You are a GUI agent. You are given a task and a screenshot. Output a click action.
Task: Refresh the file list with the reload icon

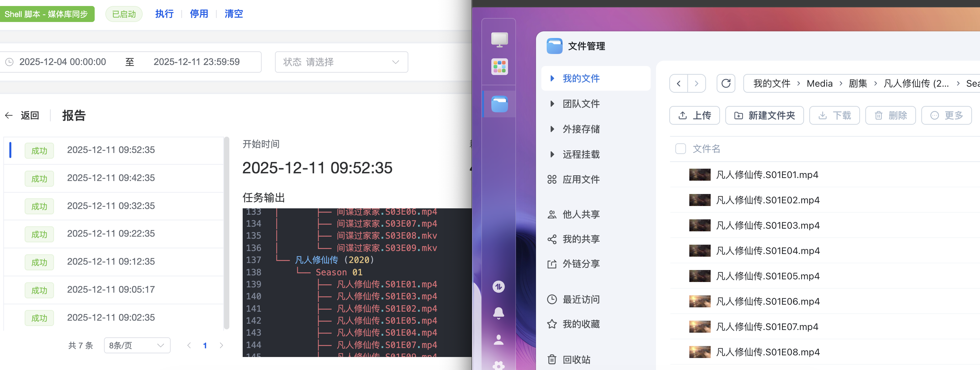(726, 83)
